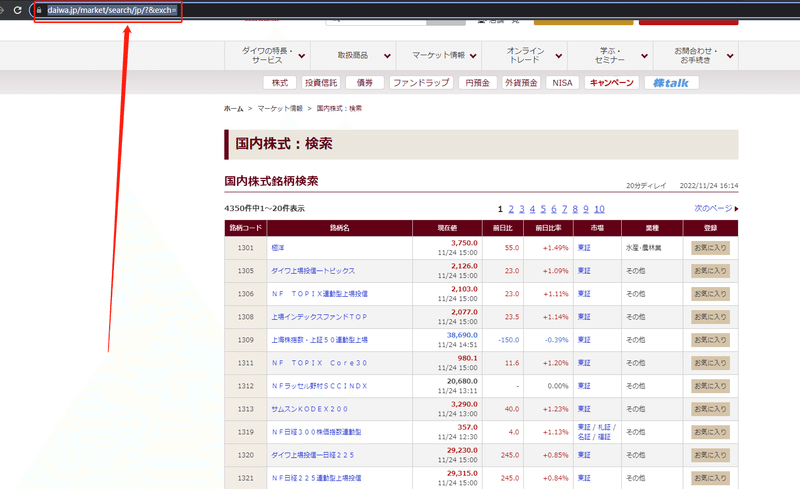This screenshot has height=489, width=800.
Task: Add stock 1301 to お気に入り
Action: 710,248
